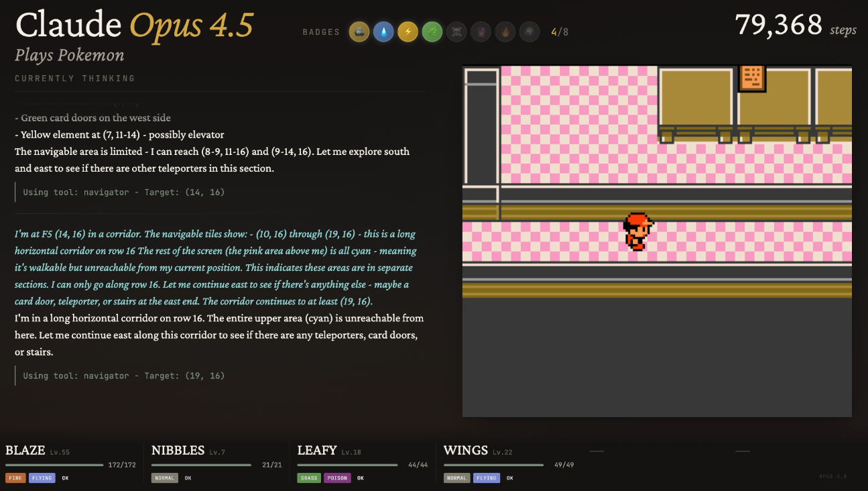
Task: Click the gray rock Boulder badge icon
Action: [x=359, y=32]
